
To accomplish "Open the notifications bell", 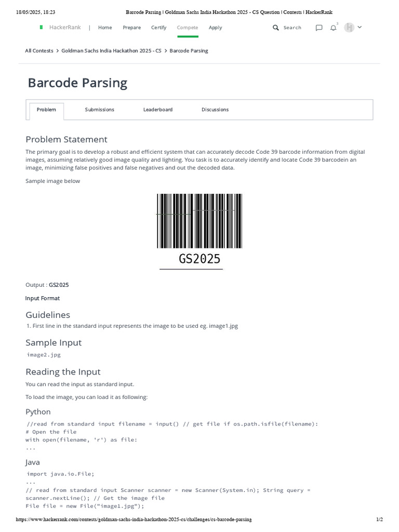I will point(334,28).
